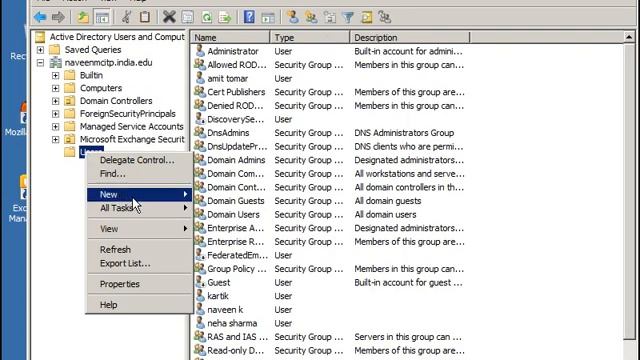Viewport: 640px width, 360px height.
Task: Sort by the Type column header
Action: click(x=310, y=38)
